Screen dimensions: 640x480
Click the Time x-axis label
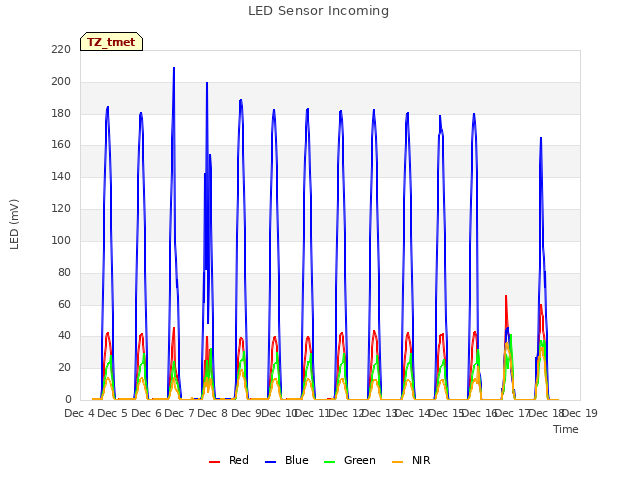pos(566,429)
